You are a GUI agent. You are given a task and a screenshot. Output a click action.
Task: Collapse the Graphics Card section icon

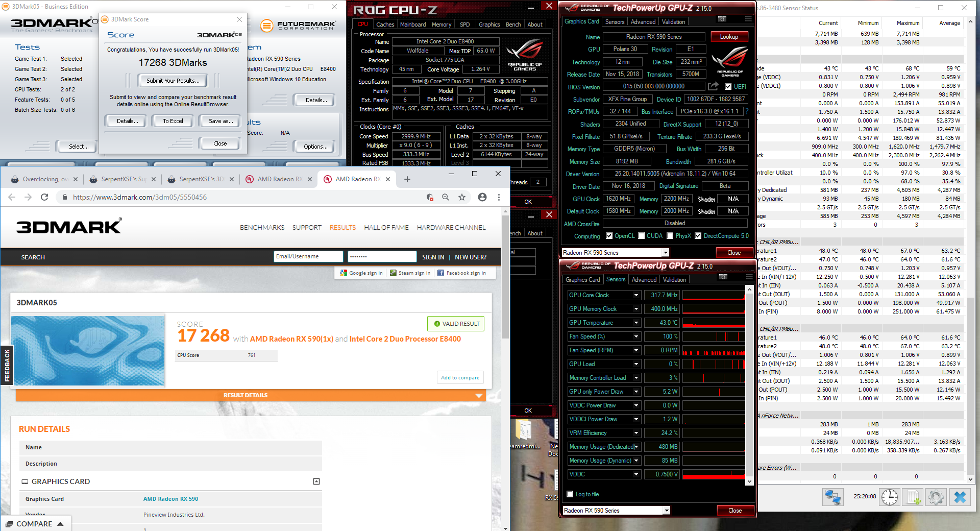point(316,481)
